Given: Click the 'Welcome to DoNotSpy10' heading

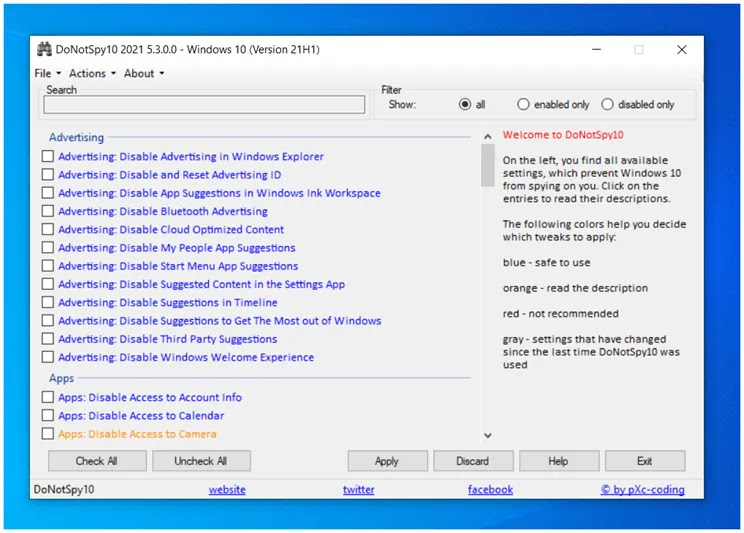Looking at the screenshot, I should tap(563, 135).
